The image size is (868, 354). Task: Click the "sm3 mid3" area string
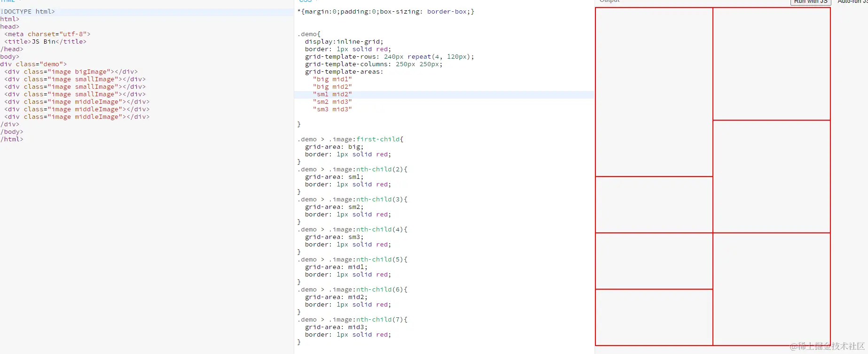332,109
